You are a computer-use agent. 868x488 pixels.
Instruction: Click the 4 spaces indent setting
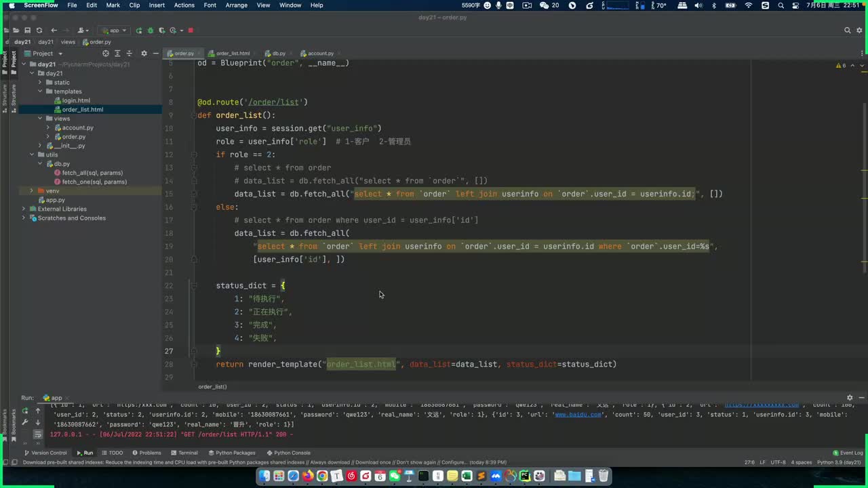pyautogui.click(x=801, y=462)
